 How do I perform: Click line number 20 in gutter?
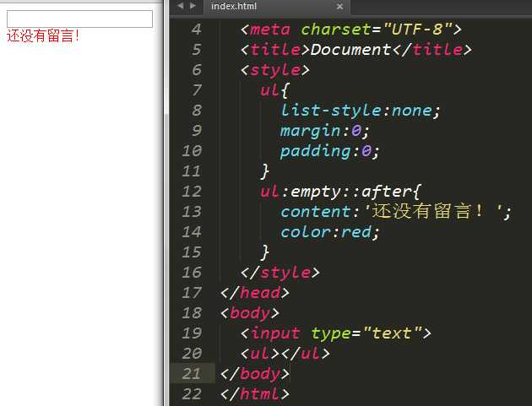pyautogui.click(x=192, y=354)
